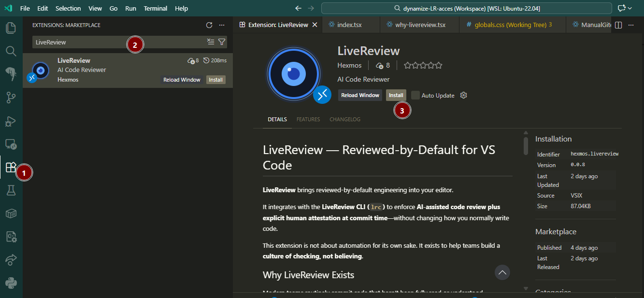Open the Remote Explorer view

pyautogui.click(x=11, y=144)
